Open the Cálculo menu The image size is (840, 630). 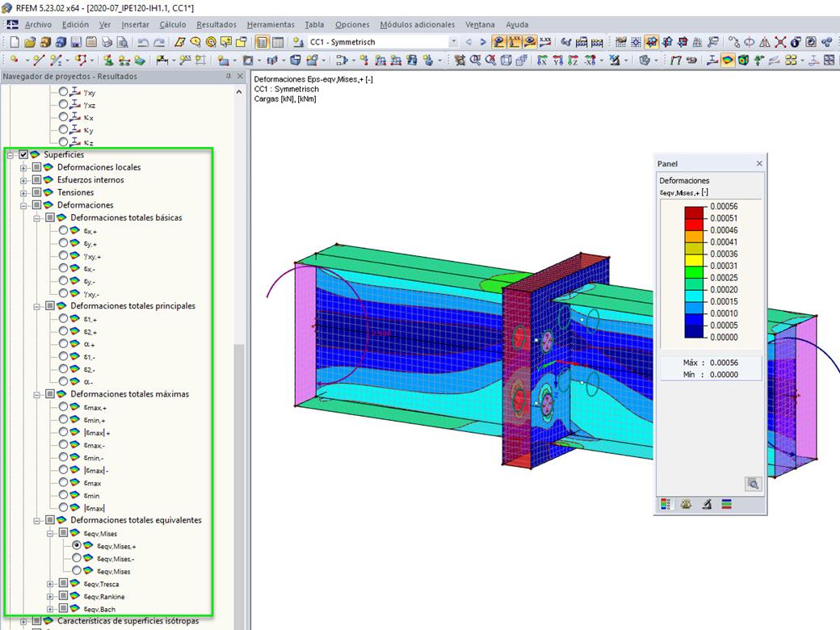[x=173, y=25]
